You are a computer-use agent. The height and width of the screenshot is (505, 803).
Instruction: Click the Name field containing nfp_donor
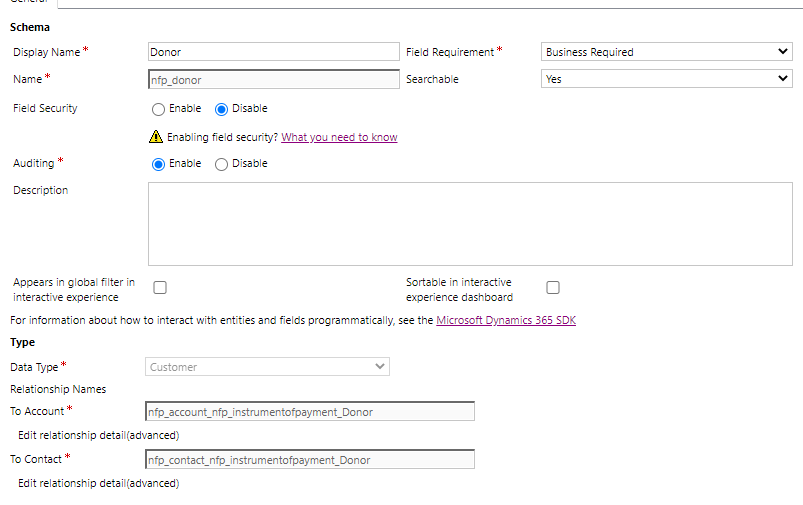[272, 79]
